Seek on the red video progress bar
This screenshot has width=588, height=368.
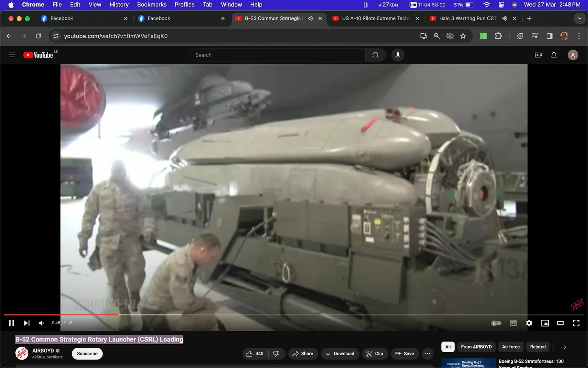(61, 315)
